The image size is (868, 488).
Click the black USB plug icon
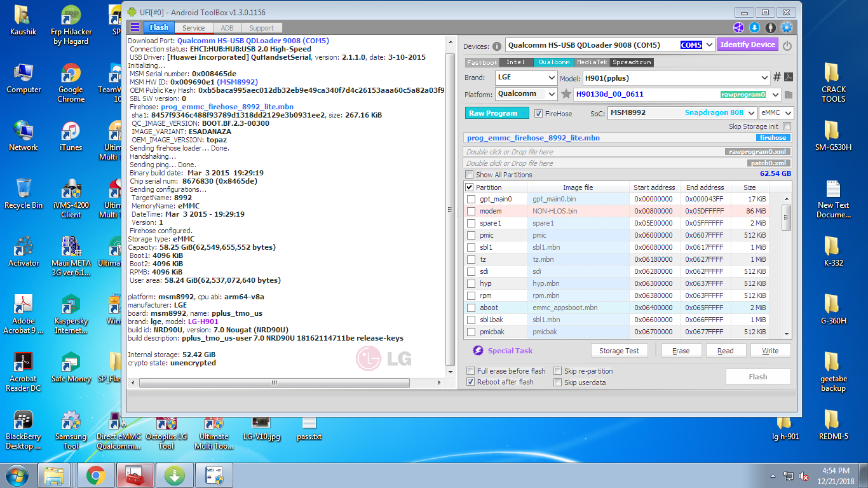pyautogui.click(x=770, y=27)
